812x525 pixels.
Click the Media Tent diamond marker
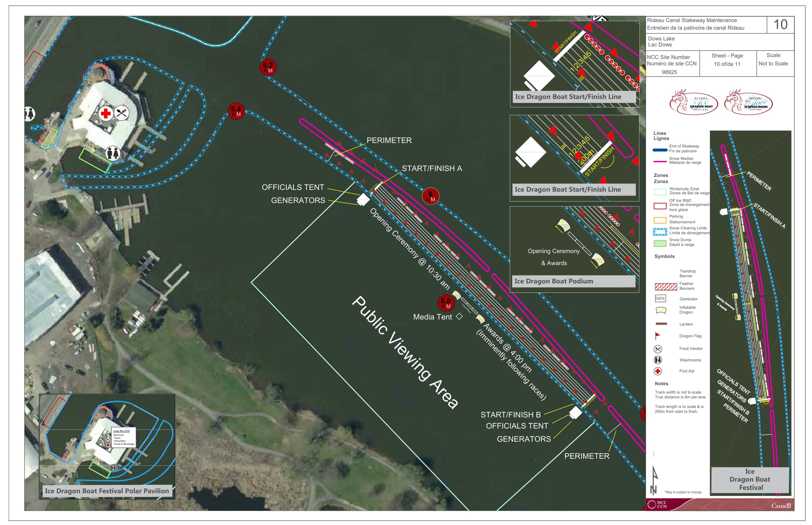click(459, 317)
